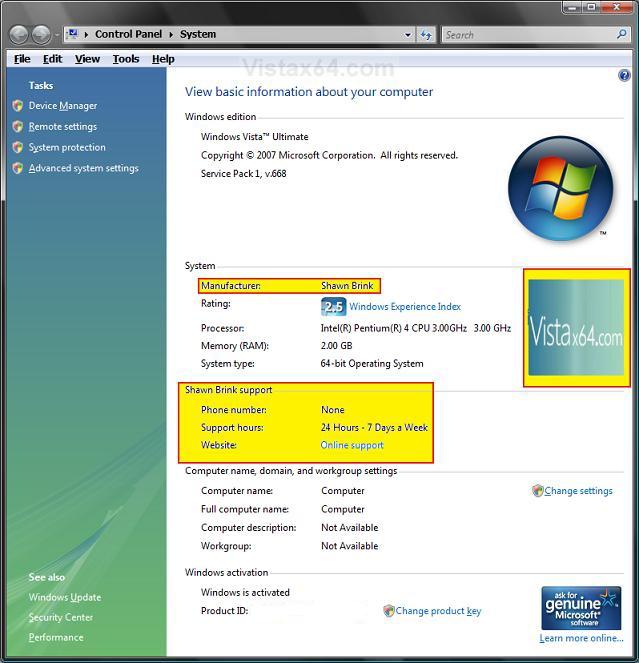Click the Change settings link
The height and width of the screenshot is (663, 639).
[578, 491]
